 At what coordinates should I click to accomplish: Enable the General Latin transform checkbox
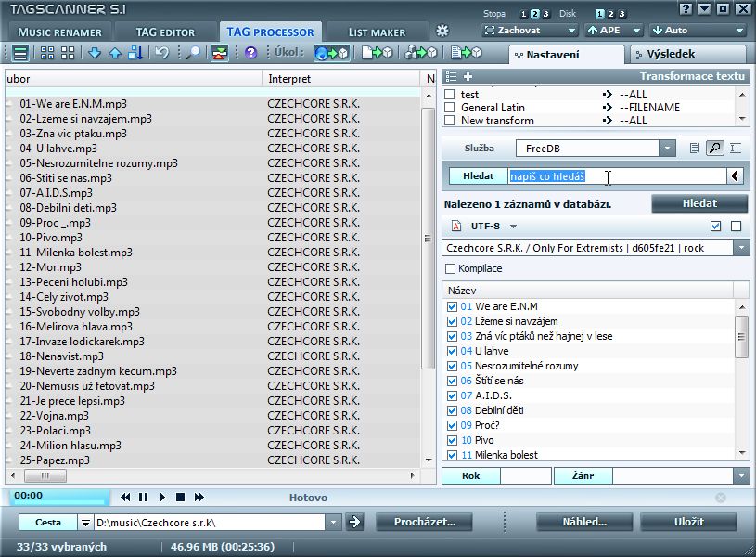450,108
